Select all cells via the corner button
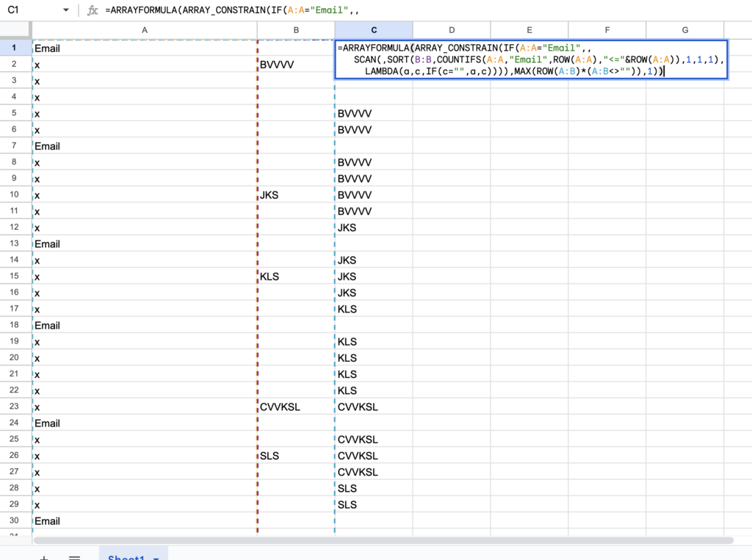 click(16, 30)
